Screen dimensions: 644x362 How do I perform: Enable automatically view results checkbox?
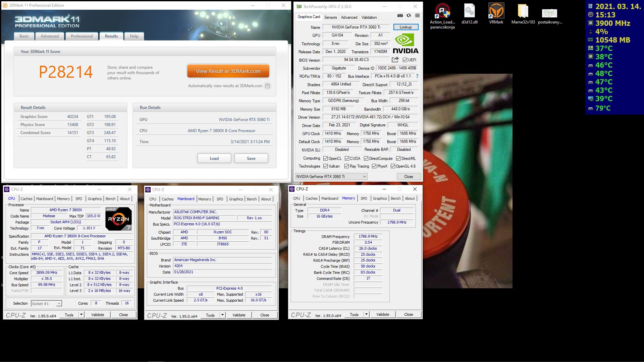pos(267,86)
